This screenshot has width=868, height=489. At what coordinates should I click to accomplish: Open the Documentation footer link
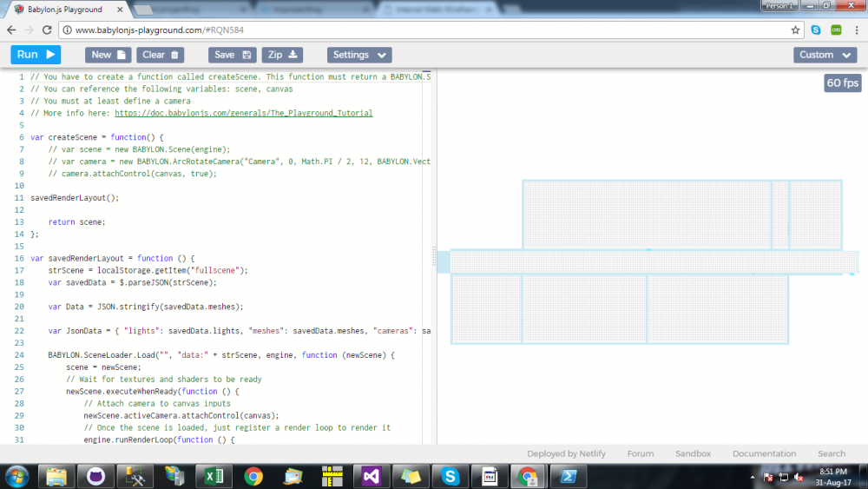[765, 453]
